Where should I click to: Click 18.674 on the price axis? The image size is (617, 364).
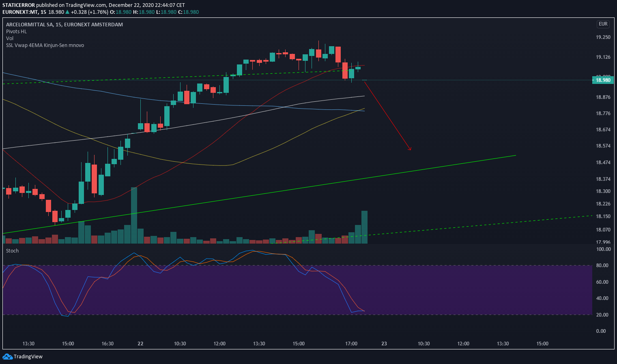603,130
